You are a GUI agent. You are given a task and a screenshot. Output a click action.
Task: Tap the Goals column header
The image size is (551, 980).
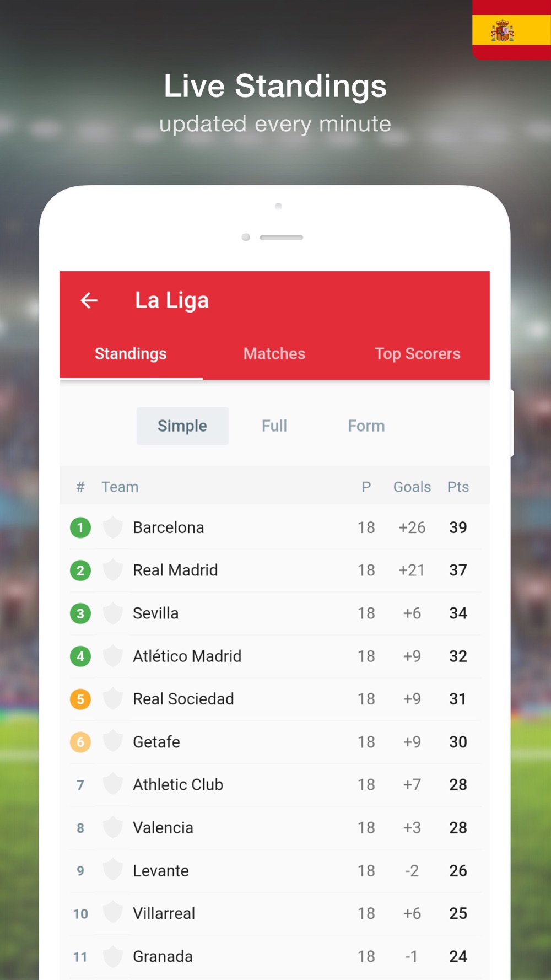click(412, 487)
